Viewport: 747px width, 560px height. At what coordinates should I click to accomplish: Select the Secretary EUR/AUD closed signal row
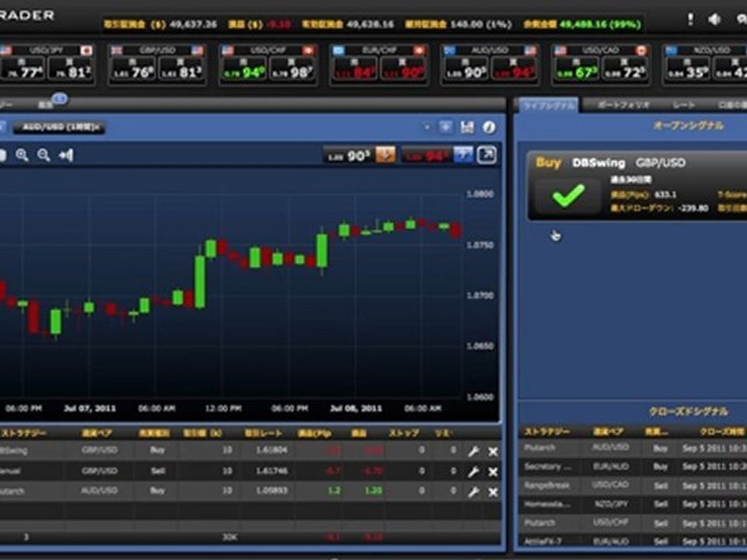[x=633, y=467]
